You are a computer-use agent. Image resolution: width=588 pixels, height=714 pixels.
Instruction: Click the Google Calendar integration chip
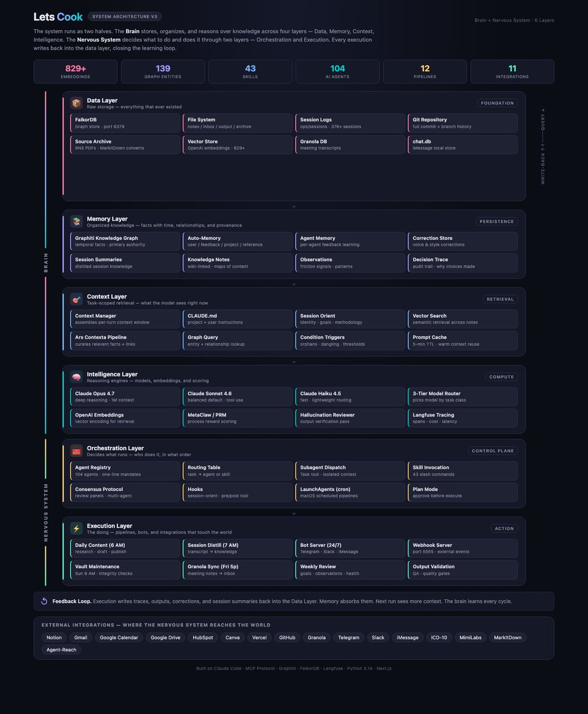point(119,637)
